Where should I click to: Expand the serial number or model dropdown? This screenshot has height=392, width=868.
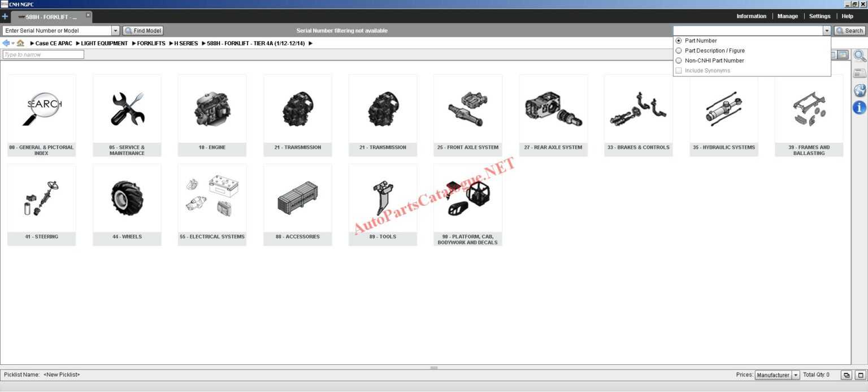coord(115,31)
